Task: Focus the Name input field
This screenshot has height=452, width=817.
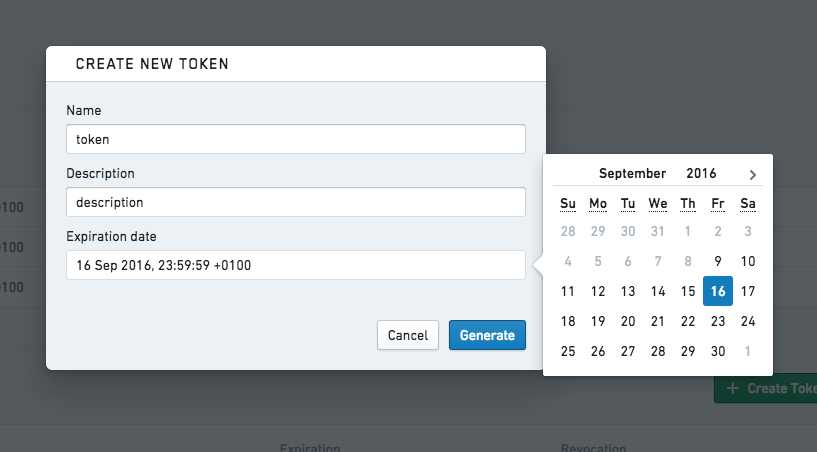Action: click(x=296, y=139)
